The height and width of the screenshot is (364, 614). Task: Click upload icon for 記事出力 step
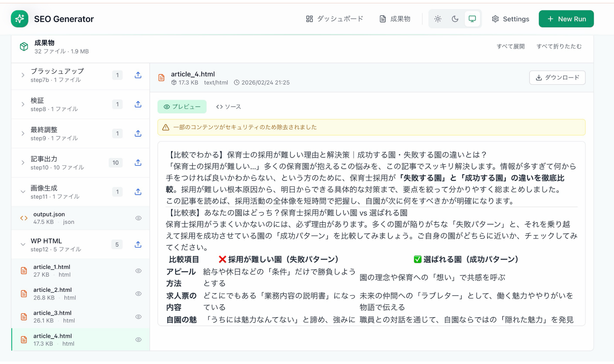pyautogui.click(x=138, y=163)
